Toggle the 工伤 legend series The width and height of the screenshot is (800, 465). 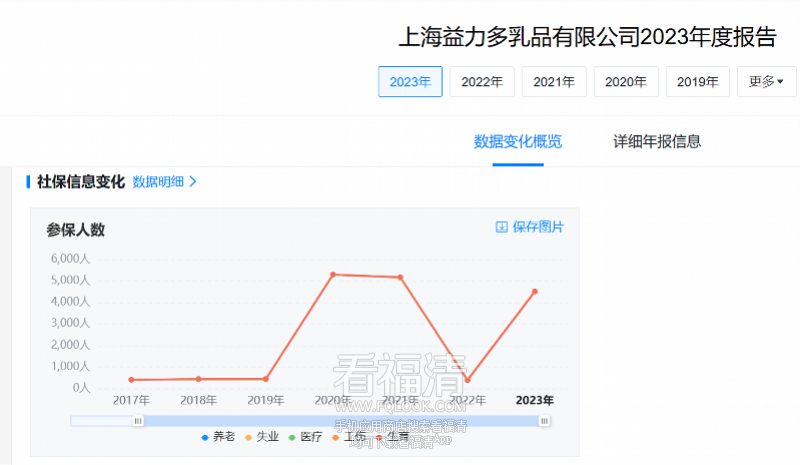[349, 437]
